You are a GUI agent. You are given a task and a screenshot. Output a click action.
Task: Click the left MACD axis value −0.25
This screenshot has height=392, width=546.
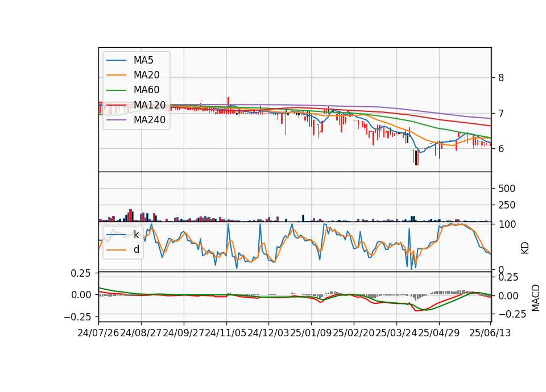point(77,317)
